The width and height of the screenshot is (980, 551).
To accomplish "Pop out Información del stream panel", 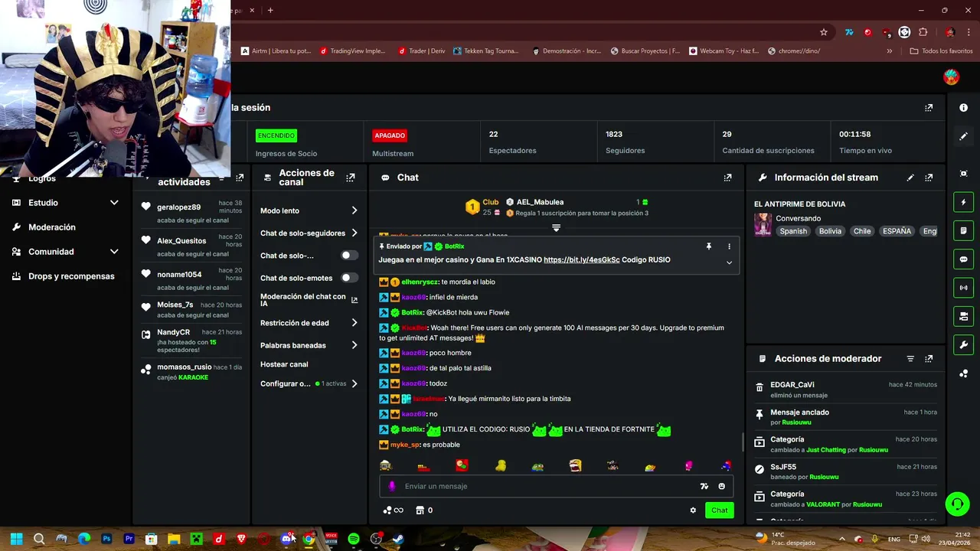I will (x=929, y=178).
